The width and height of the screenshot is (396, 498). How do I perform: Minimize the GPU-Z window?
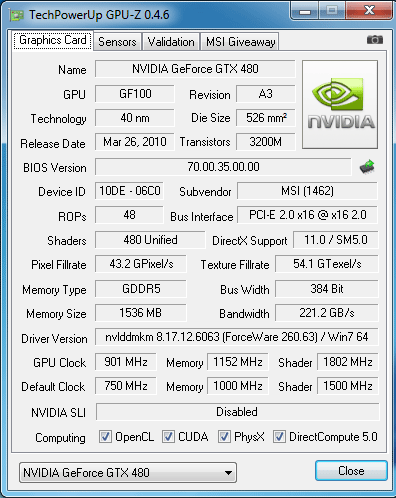tap(305, 11)
